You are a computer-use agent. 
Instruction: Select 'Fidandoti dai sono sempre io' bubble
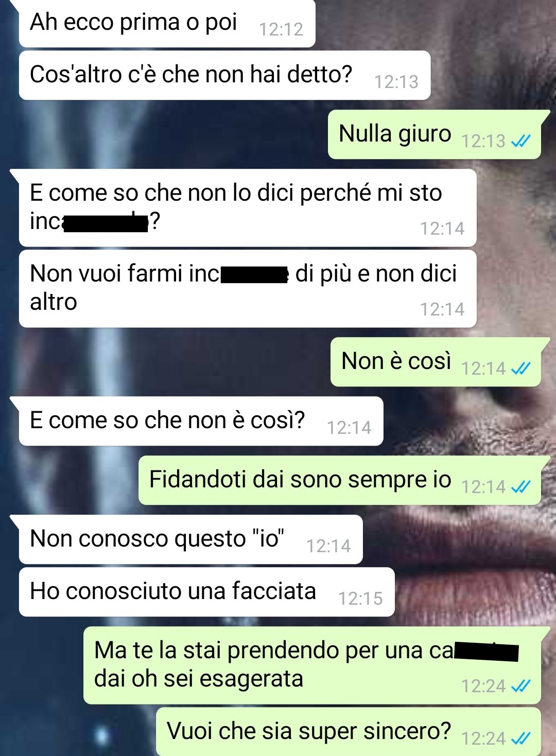click(x=340, y=480)
